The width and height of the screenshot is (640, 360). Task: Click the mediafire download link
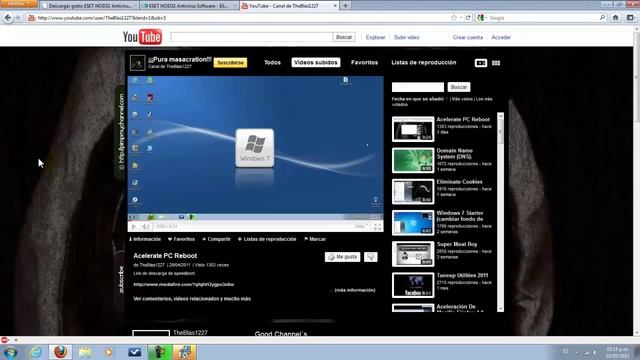click(x=184, y=284)
